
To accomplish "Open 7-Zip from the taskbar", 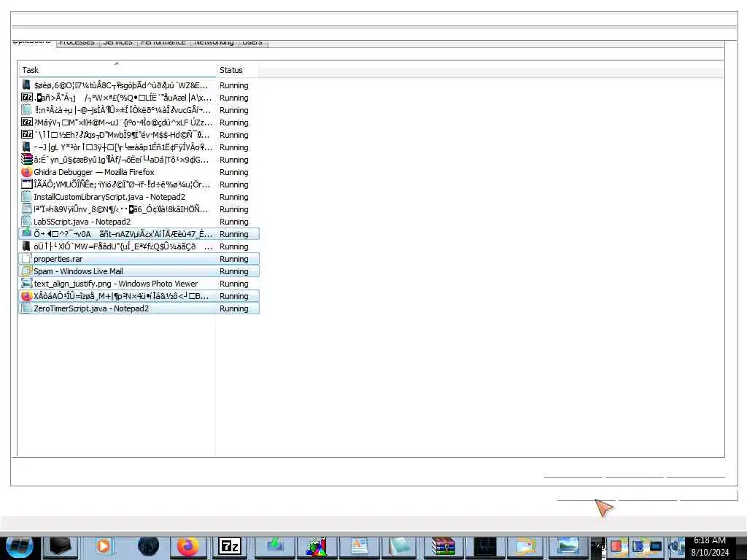I will tap(230, 546).
